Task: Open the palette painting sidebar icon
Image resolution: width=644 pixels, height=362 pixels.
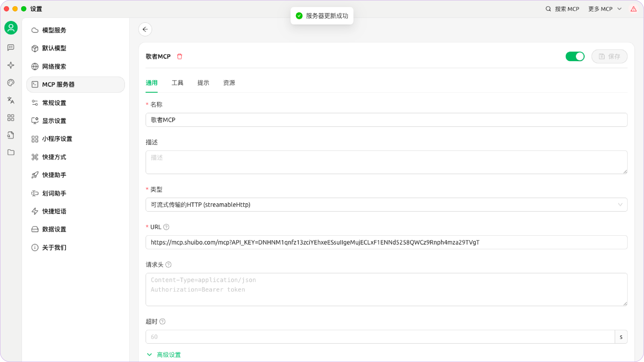Action: [x=11, y=83]
